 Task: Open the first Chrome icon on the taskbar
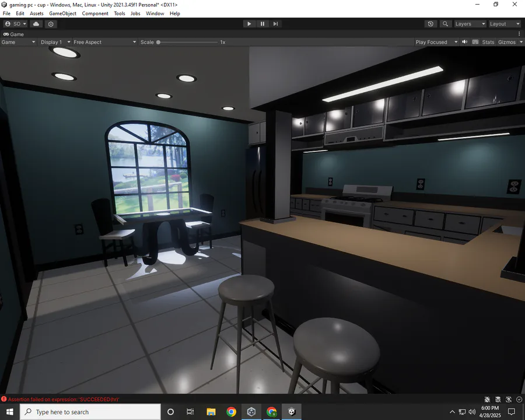(232, 412)
